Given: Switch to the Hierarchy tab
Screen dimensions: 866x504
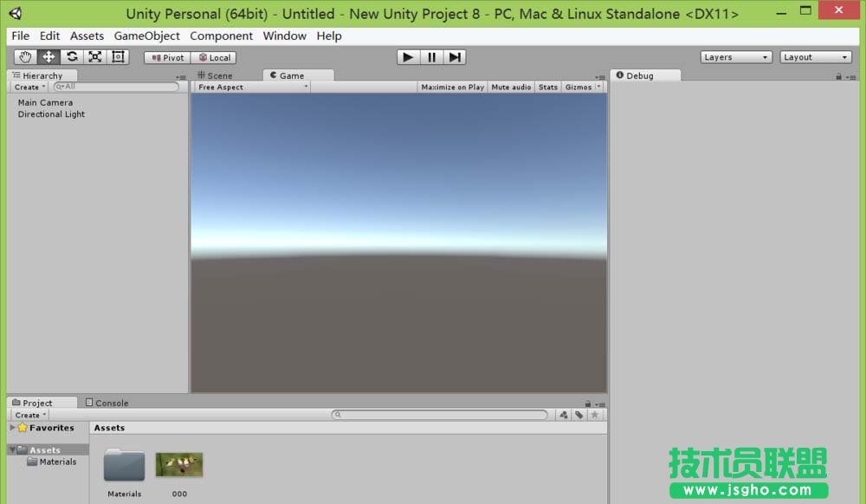Looking at the screenshot, I should coord(42,75).
